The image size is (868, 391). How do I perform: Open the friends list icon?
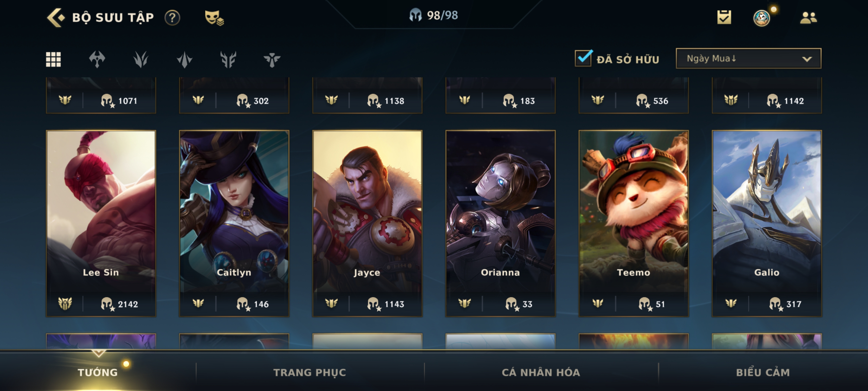click(x=808, y=18)
